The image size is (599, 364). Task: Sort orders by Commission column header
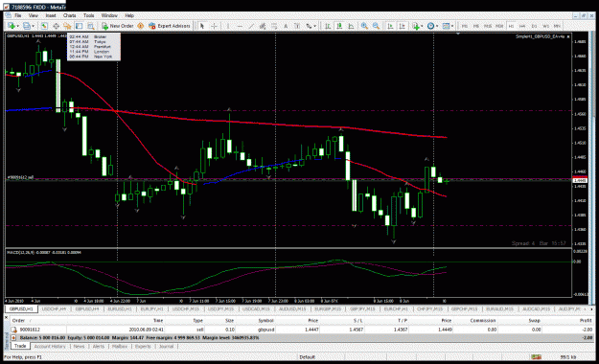(483, 321)
